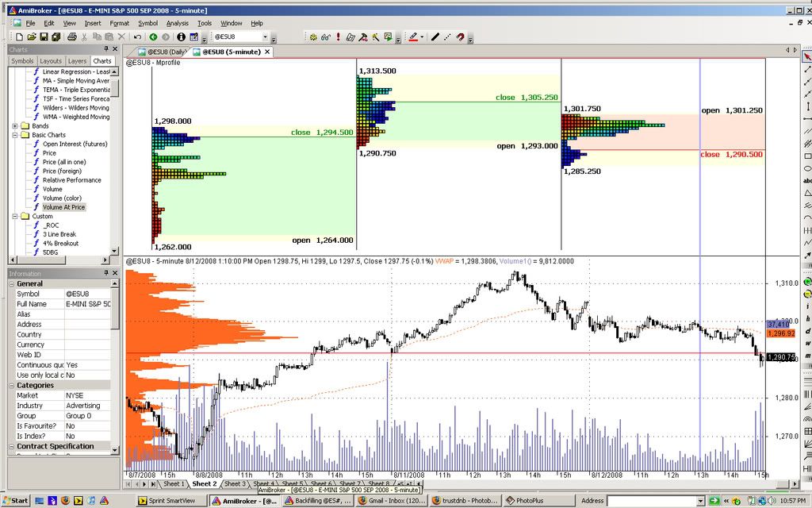Switch to Sheet 1 tab
The width and height of the screenshot is (812, 508).
click(174, 484)
